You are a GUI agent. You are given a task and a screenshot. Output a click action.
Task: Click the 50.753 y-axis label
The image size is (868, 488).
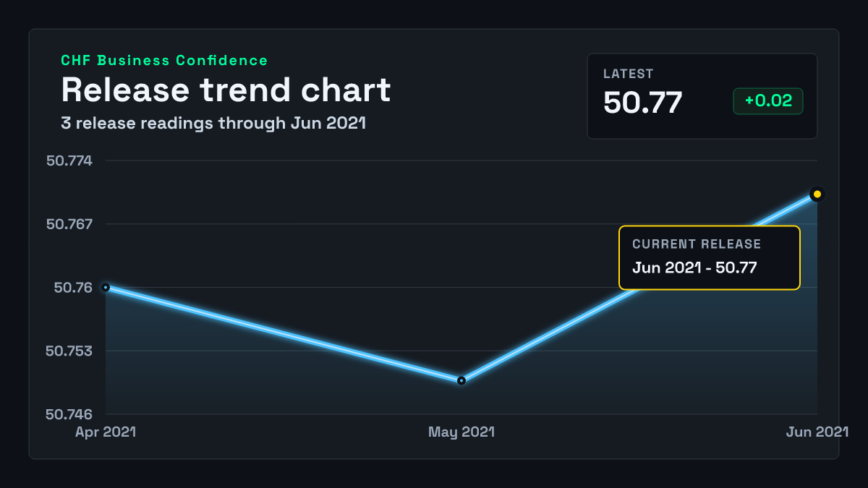pos(69,351)
